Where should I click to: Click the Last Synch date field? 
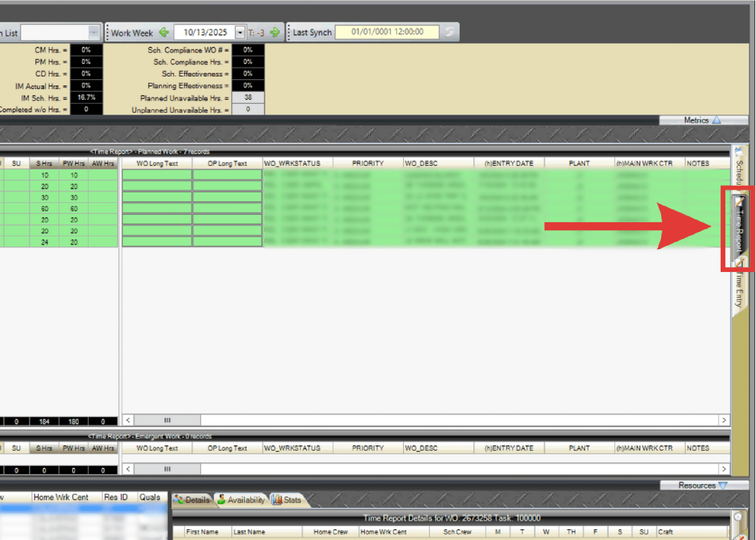click(387, 32)
